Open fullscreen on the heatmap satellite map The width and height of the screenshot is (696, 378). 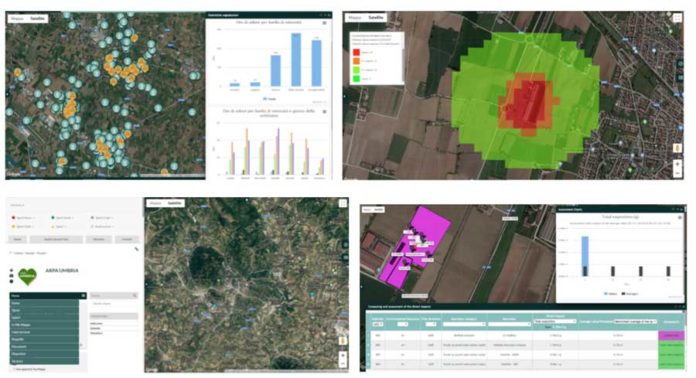[x=677, y=18]
